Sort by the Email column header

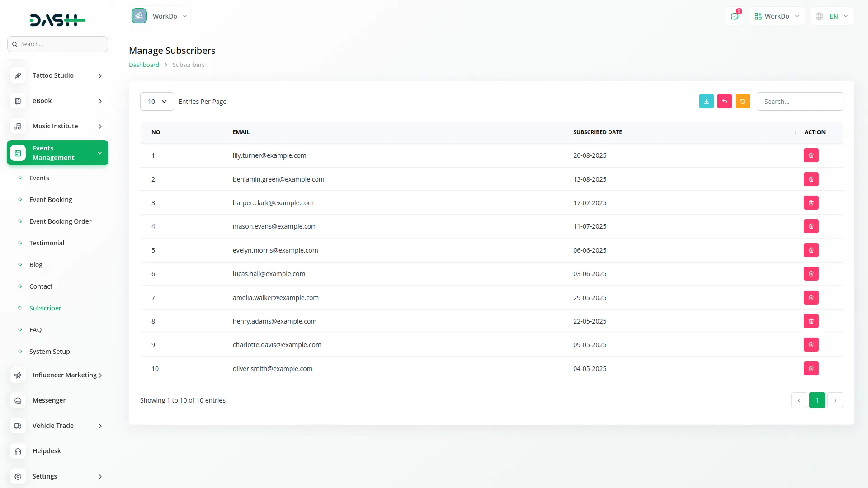click(x=241, y=132)
